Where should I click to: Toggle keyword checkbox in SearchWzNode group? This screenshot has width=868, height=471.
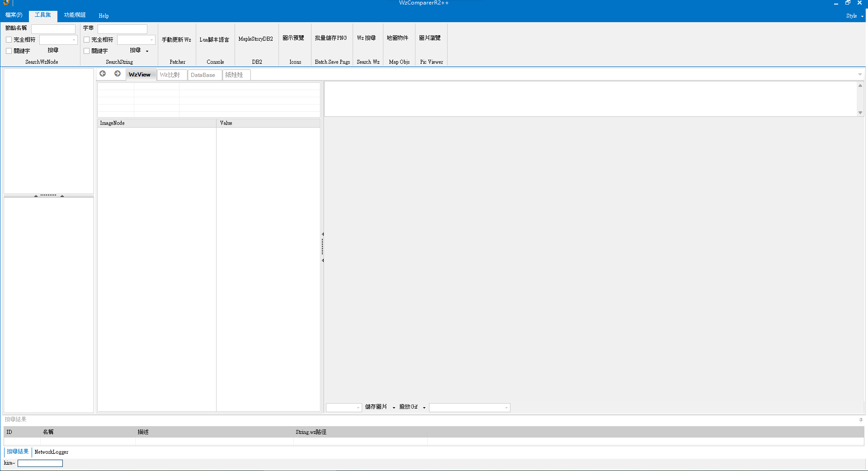tap(9, 51)
